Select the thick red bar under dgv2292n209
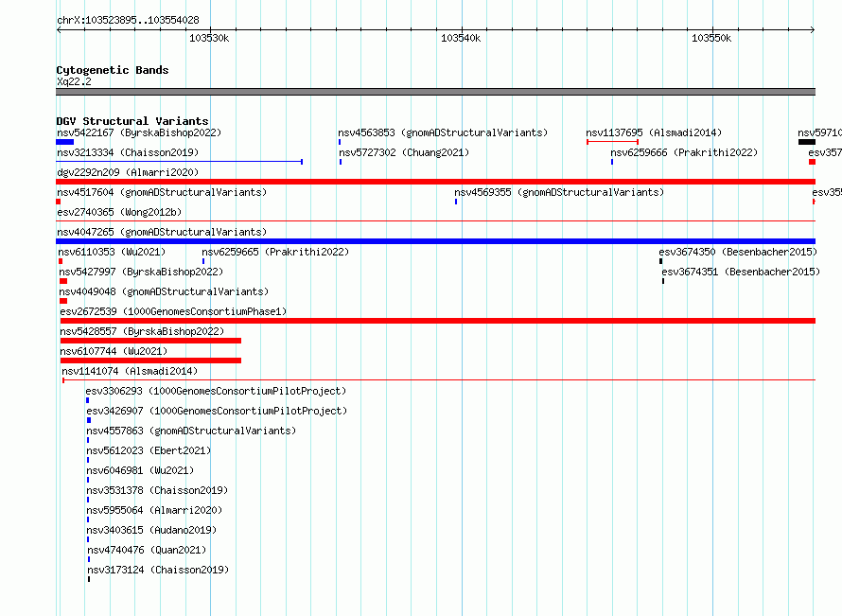Screen dimensions: 842x616 435,182
